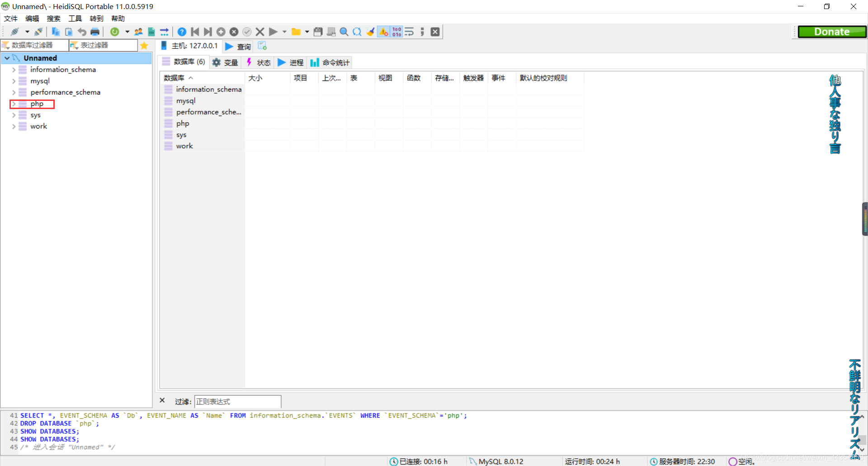Expand the mysql database tree node
The width and height of the screenshot is (868, 466).
click(14, 81)
